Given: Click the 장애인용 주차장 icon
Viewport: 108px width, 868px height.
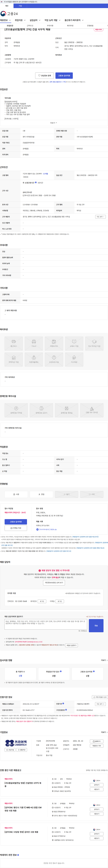Looking at the screenshot, I should (16, 410).
